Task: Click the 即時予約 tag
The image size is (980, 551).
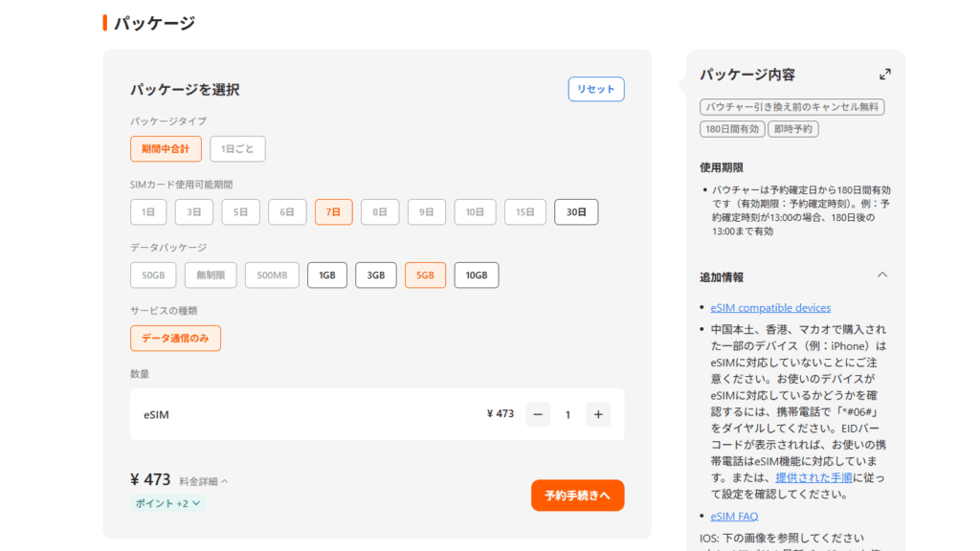Action: tap(793, 129)
